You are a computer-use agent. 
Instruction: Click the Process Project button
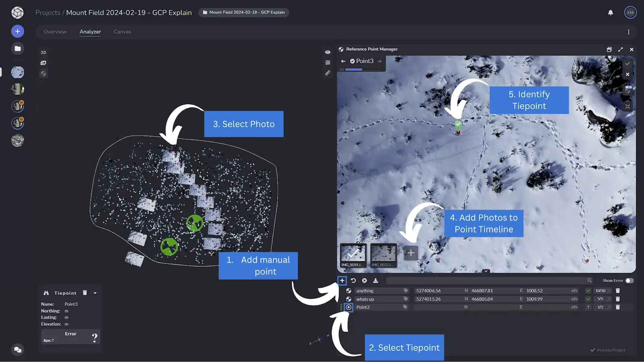click(608, 350)
